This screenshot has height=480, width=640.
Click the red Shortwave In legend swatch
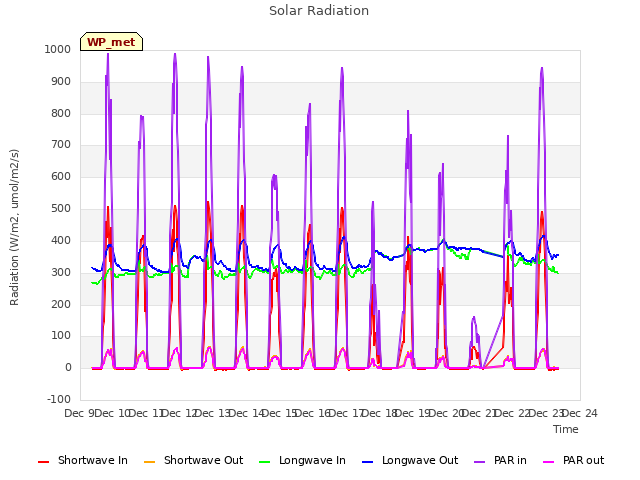coord(43,462)
